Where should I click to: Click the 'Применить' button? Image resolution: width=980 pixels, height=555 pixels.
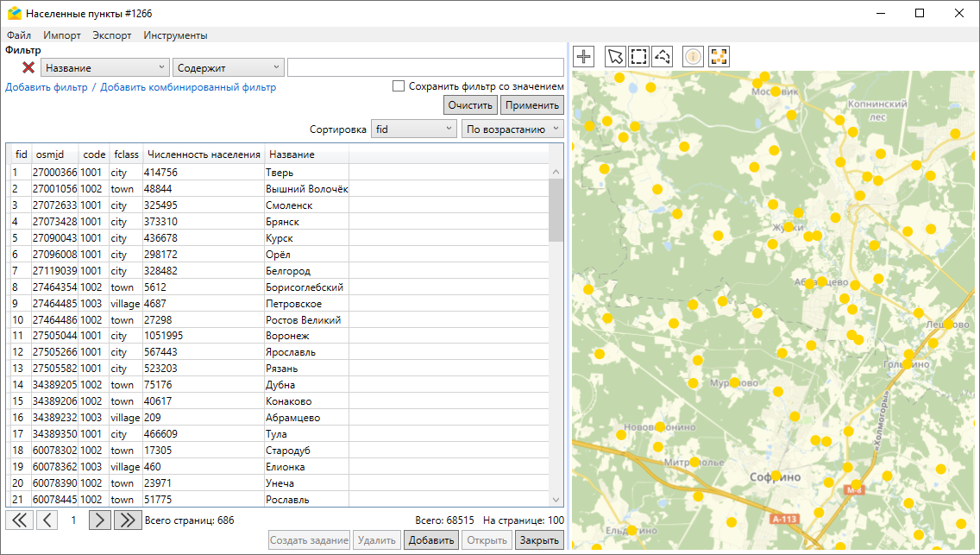pyautogui.click(x=531, y=105)
